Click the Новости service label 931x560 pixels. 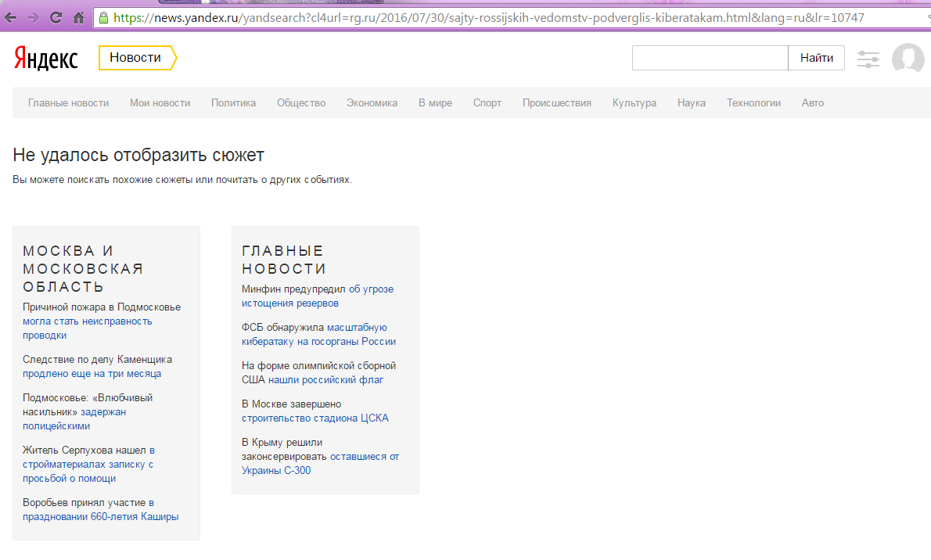[x=135, y=58]
